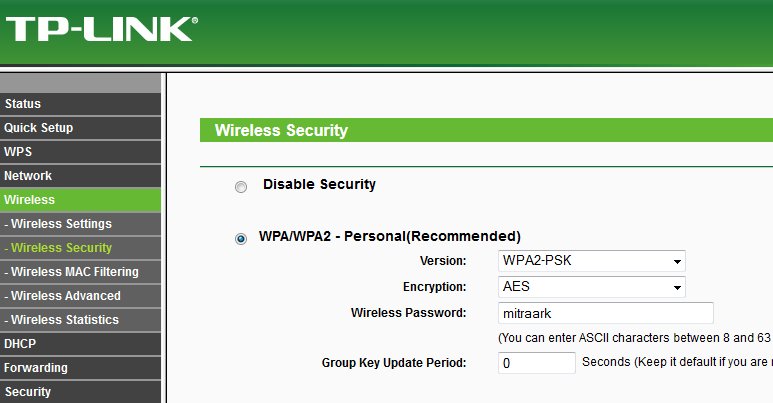This screenshot has width=773, height=403.
Task: Select the Disable Security radio button
Action: 240,186
